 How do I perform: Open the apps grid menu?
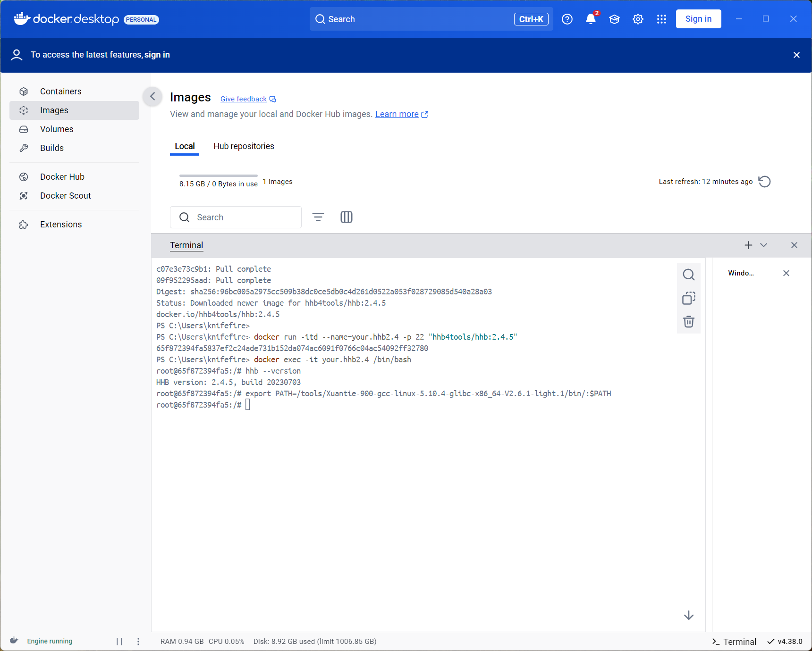tap(661, 19)
